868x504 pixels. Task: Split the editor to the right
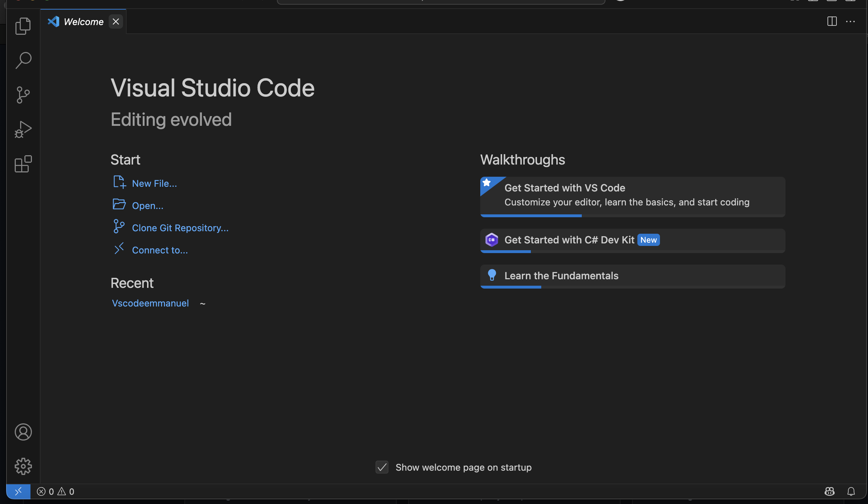tap(832, 22)
